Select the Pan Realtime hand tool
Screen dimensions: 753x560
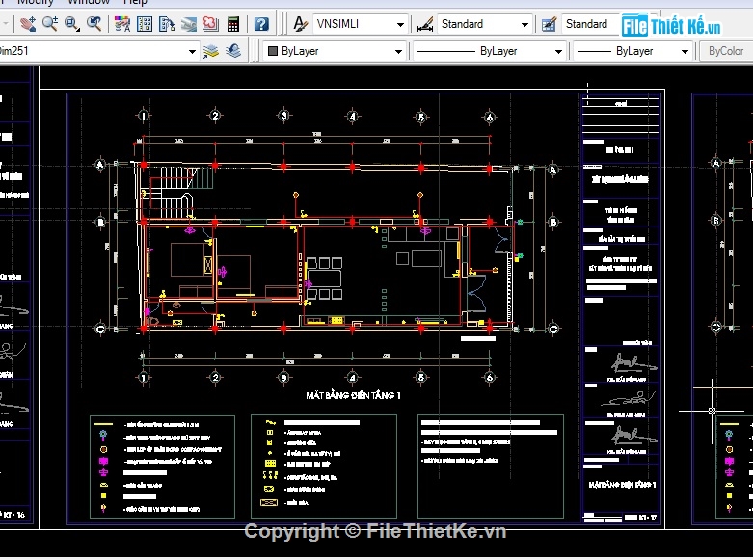(28, 23)
